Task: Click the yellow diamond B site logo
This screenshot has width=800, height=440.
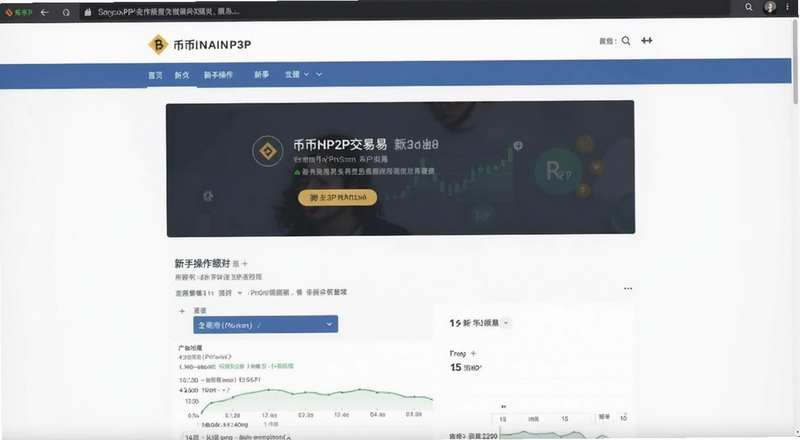Action: [x=158, y=44]
